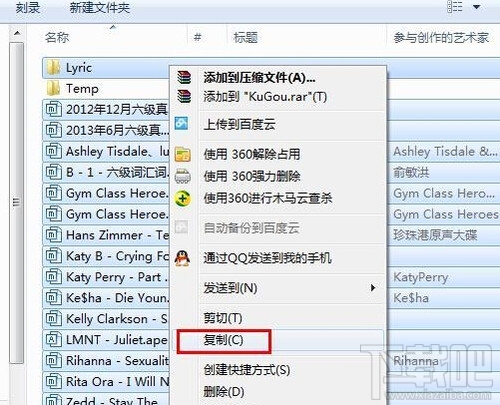Image resolution: width=500 pixels, height=405 pixels.
Task: Click the audio icon beside Katy B file
Action: point(54,256)
